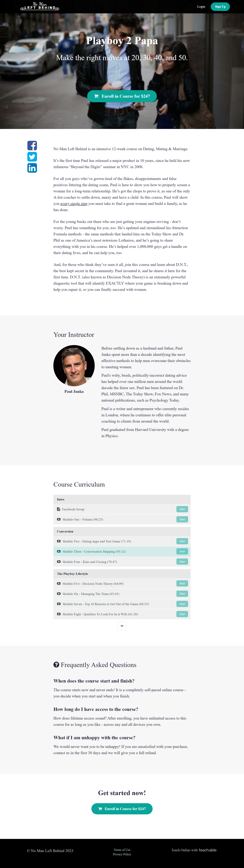244x868 pixels.
Task: Click the No Man Left Behind logo
Action: pyautogui.click(x=40, y=6)
